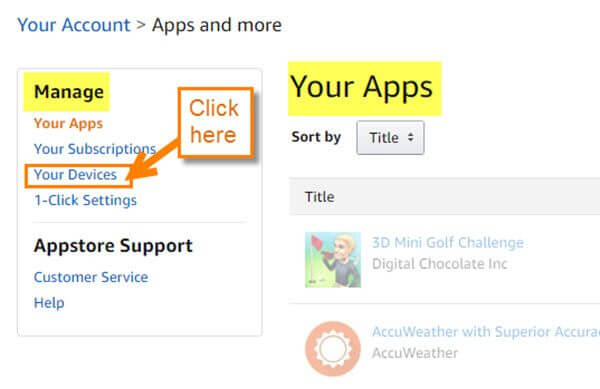This screenshot has width=600, height=389.
Task: Click the Digital Chocolate Inc developer text
Action: pos(440,264)
